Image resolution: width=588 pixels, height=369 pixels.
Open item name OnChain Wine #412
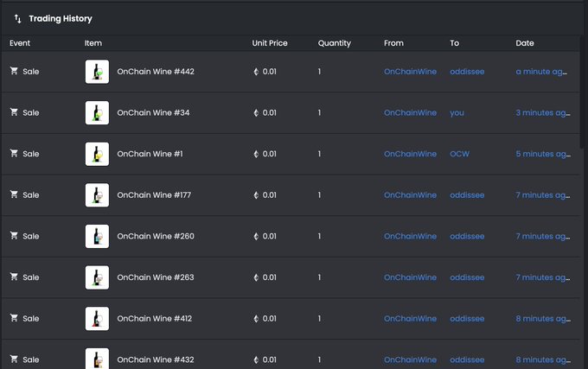(x=155, y=319)
